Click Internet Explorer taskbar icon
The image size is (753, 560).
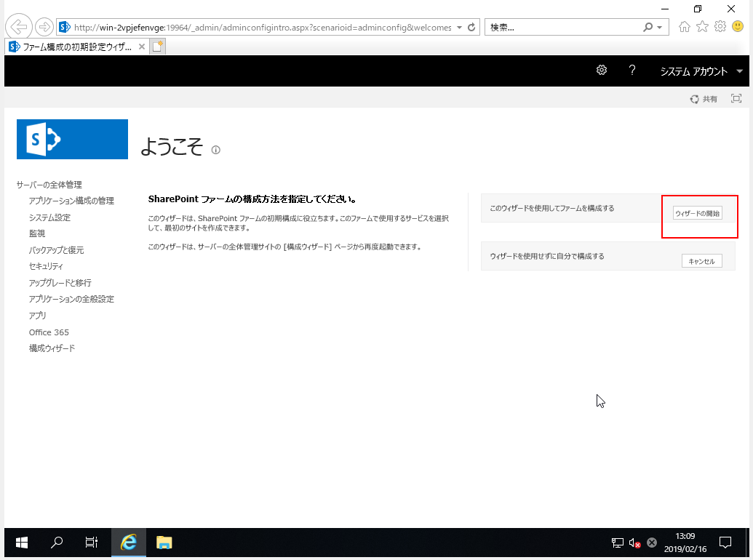click(x=129, y=543)
